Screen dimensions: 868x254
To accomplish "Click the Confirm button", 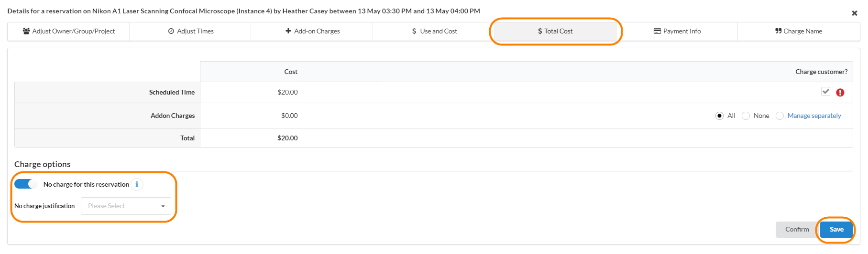I will tap(797, 229).
